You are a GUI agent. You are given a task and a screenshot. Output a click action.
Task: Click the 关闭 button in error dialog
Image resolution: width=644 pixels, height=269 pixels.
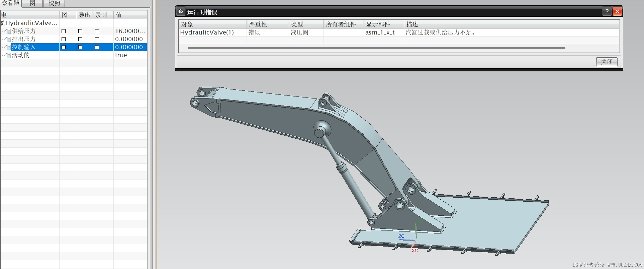(x=607, y=62)
